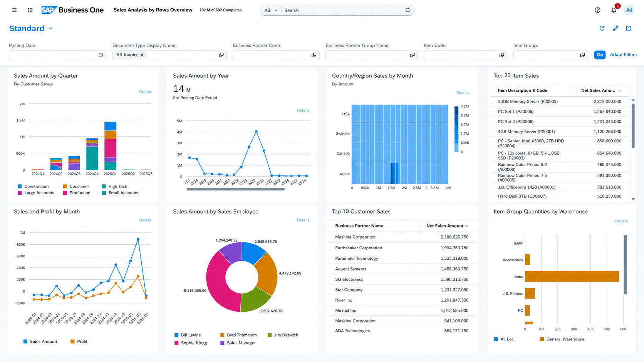Expand the Standard view variant dropdown
The height and width of the screenshot is (362, 644).
click(x=50, y=28)
